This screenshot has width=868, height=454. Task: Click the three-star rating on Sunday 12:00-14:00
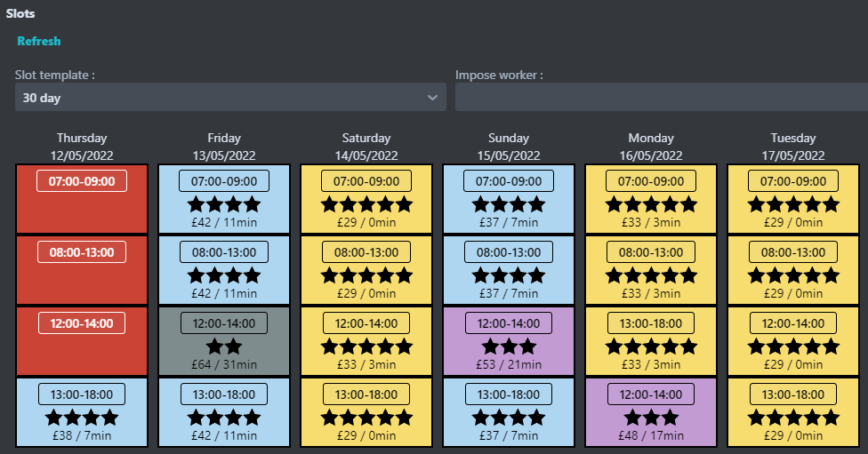pyautogui.click(x=509, y=346)
